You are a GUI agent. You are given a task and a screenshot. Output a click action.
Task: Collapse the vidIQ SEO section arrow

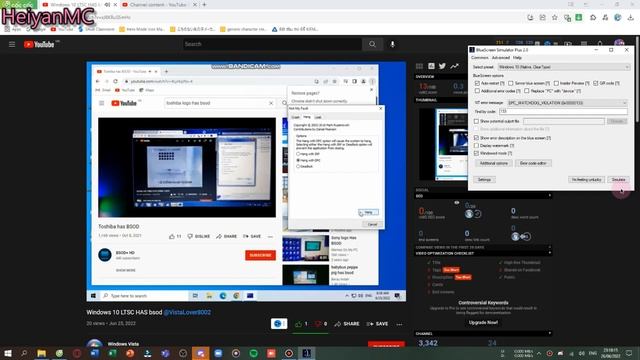pos(549,196)
